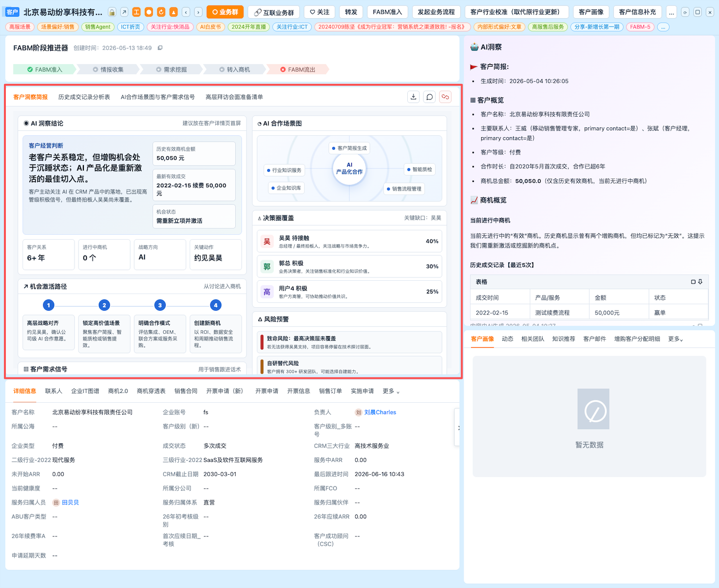Switch to 历史成交记录分析表 tab
This screenshot has width=719, height=588.
(84, 97)
